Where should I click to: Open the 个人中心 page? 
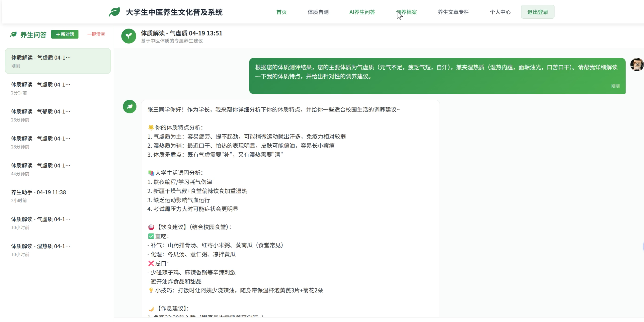pyautogui.click(x=500, y=12)
